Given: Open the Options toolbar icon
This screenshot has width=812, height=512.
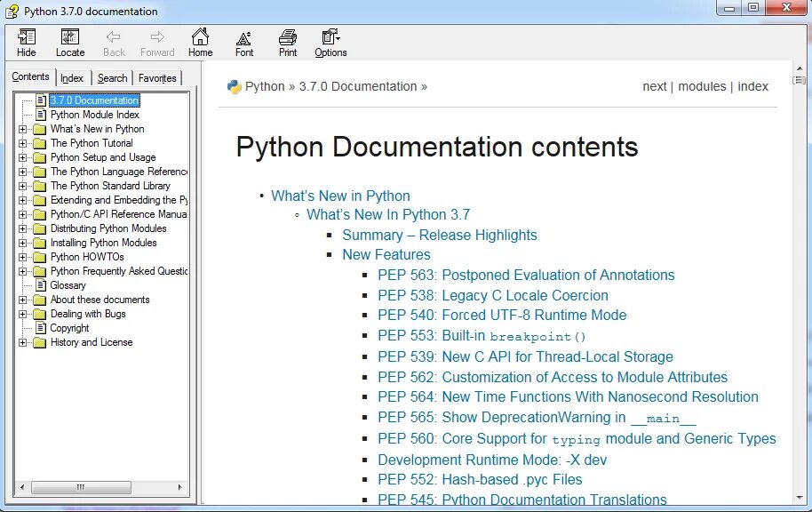Looking at the screenshot, I should [330, 36].
